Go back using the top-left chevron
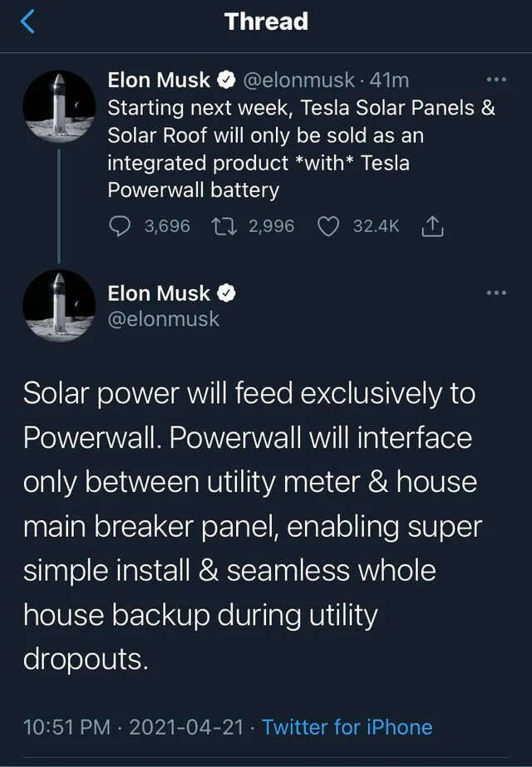Image resolution: width=532 pixels, height=767 pixels. [x=27, y=22]
